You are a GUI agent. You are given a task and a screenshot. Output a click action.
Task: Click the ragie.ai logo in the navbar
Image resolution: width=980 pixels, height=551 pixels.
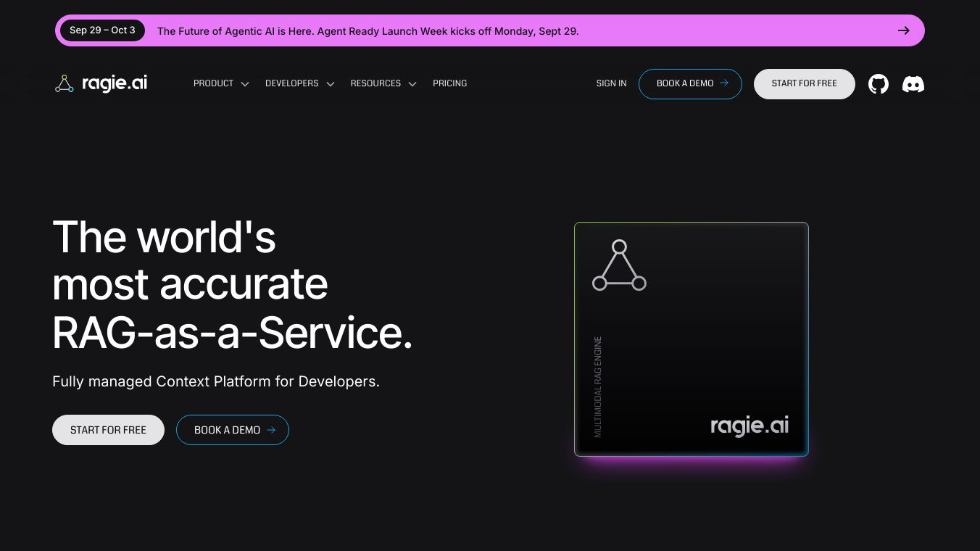101,83
